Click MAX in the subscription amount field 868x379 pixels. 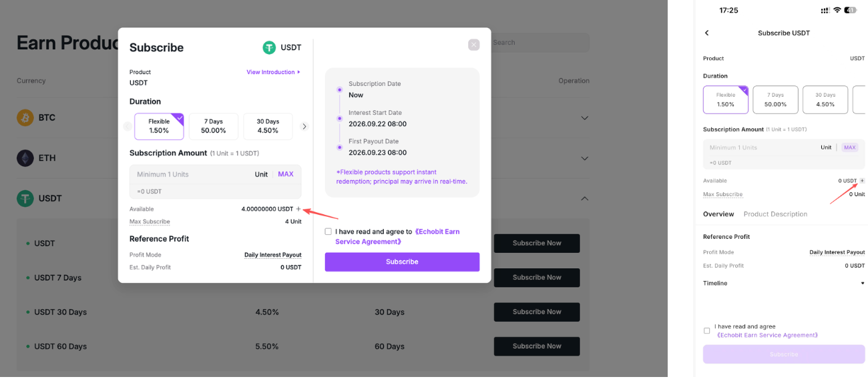point(286,174)
